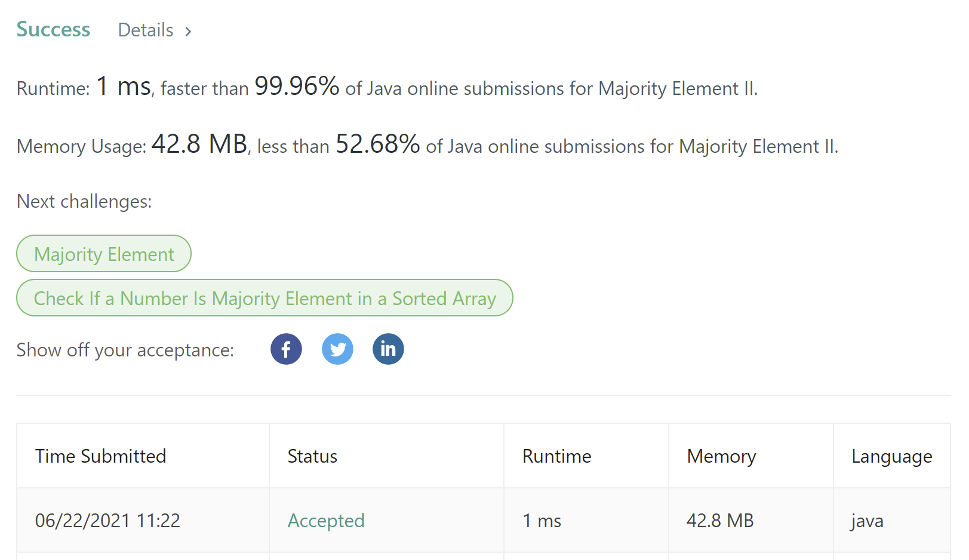Click the Language column header
The height and width of the screenshot is (560, 969).
pos(891,456)
